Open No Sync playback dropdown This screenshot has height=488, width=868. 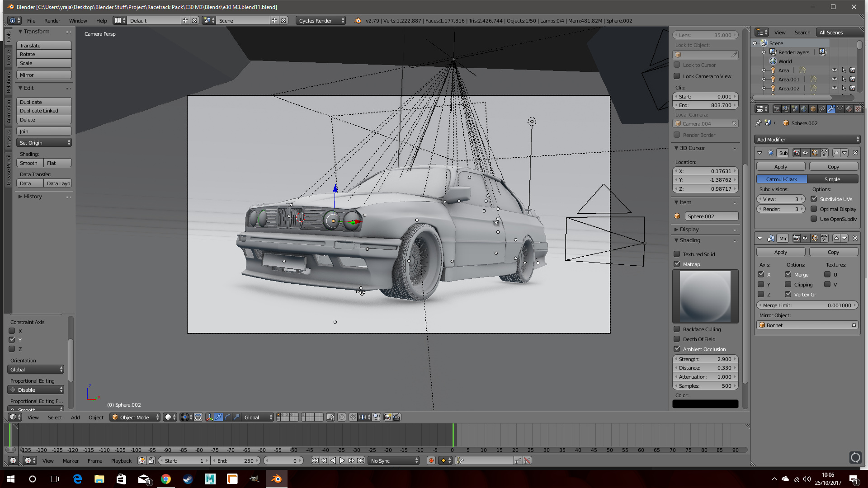pos(393,461)
